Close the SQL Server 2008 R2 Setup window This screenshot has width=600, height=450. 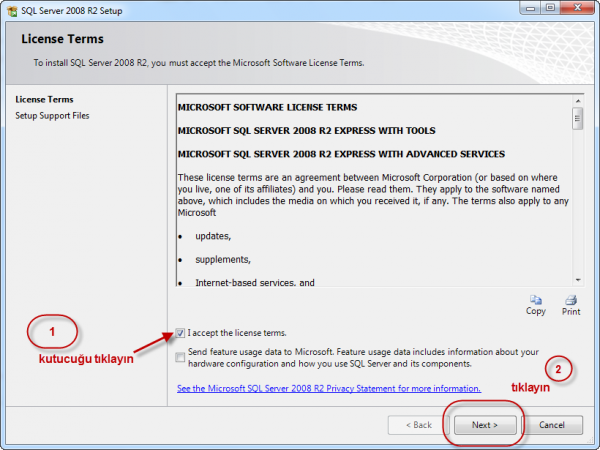click(578, 8)
